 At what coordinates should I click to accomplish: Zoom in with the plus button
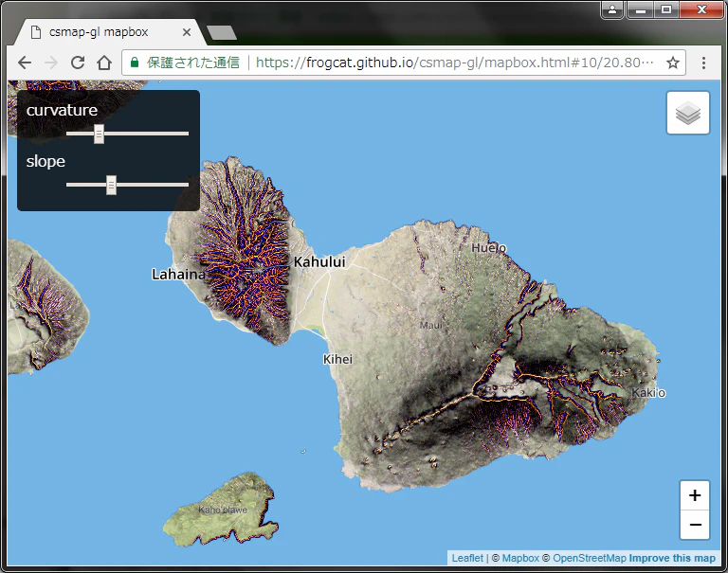coord(695,495)
